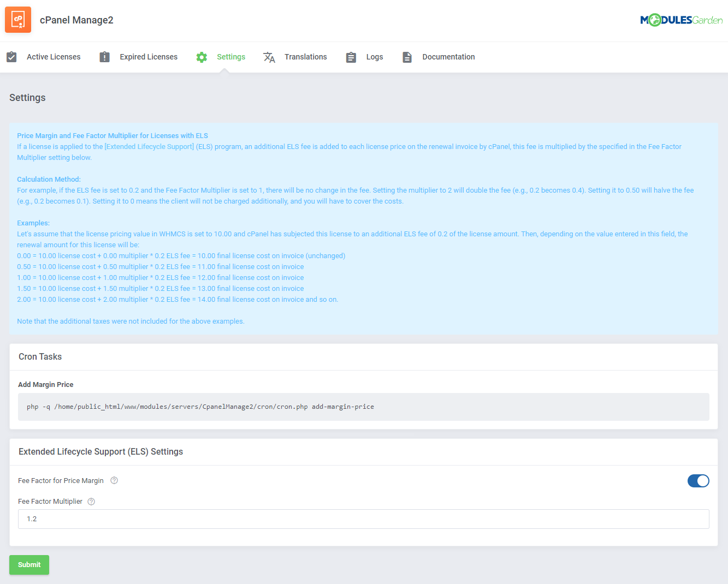Screen dimensions: 728x584
Task: Open the Logs tab
Action: [375, 56]
